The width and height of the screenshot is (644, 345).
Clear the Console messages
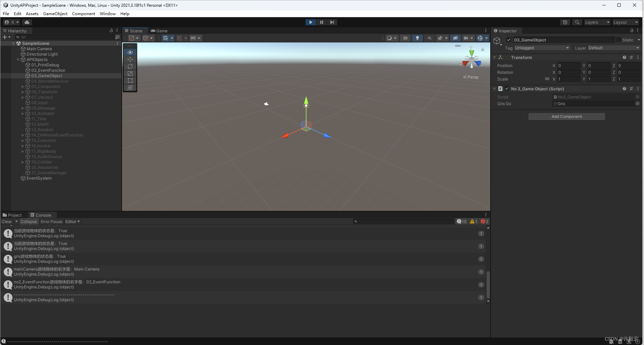(x=7, y=221)
